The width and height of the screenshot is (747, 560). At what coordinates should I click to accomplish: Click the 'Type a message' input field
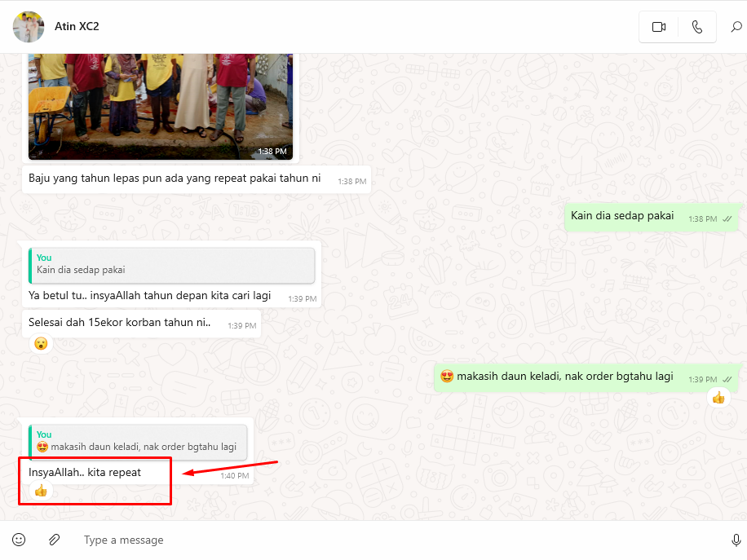(391, 540)
